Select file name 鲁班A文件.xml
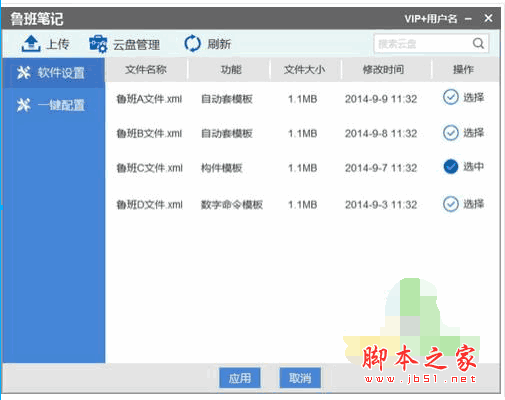The width and height of the screenshot is (505, 400). 149,99
